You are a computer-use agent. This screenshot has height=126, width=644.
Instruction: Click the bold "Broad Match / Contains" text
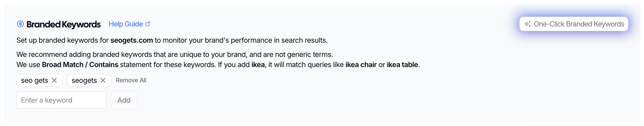[x=80, y=65]
